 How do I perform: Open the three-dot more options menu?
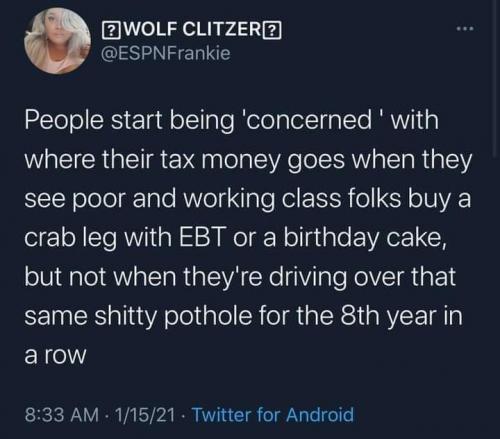tap(465, 29)
